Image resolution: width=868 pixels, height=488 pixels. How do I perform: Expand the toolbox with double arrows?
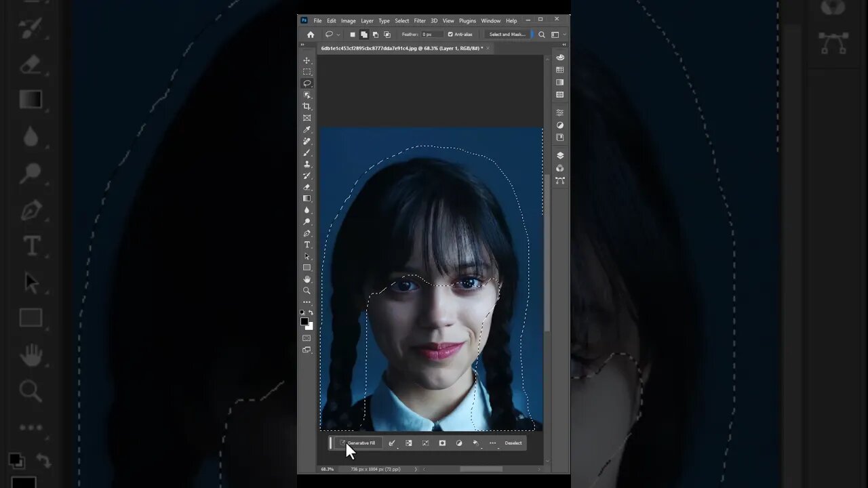pyautogui.click(x=303, y=45)
